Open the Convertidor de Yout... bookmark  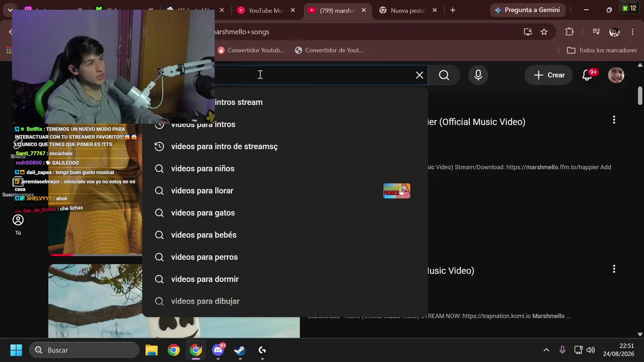pyautogui.click(x=329, y=50)
